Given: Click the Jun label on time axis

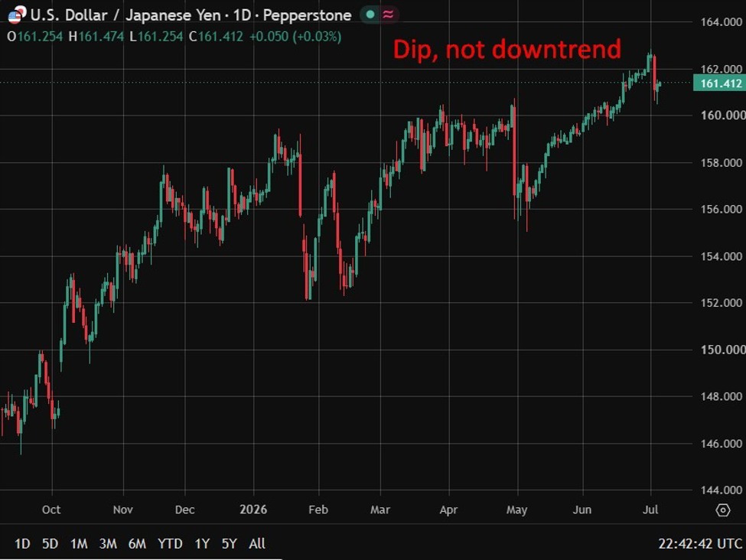Looking at the screenshot, I should 582,510.
